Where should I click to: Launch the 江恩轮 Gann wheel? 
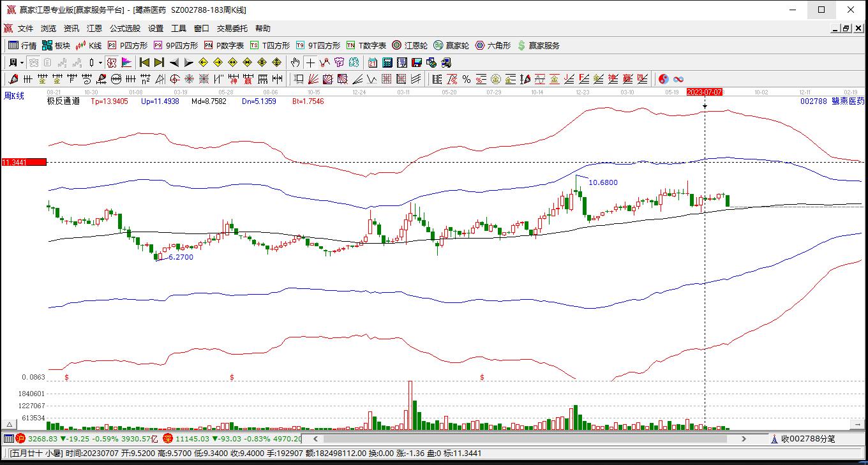point(410,45)
